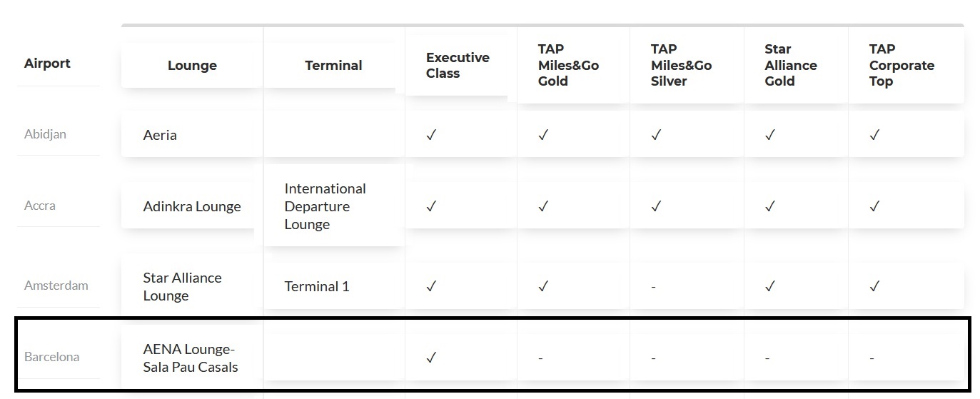Image resolution: width=980 pixels, height=399 pixels.
Task: Click the Adinkra Lounge cell
Action: click(x=192, y=206)
